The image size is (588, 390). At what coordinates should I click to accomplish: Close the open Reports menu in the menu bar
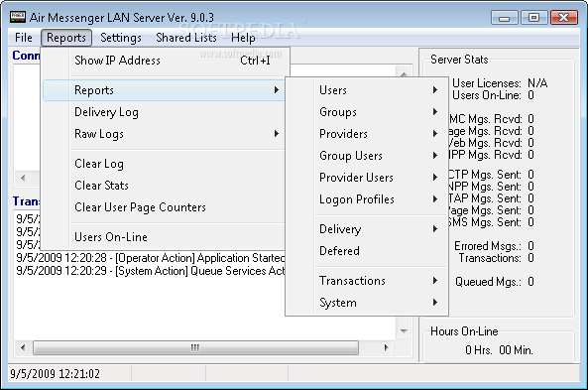pyautogui.click(x=66, y=38)
